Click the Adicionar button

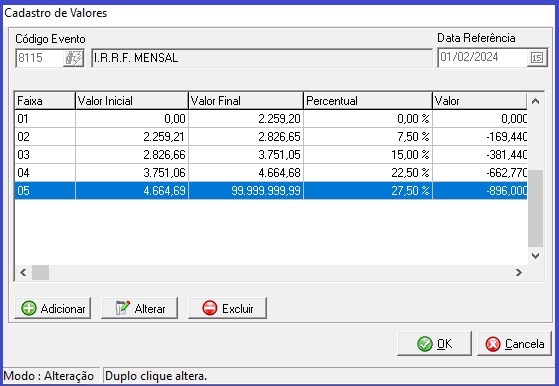52,308
